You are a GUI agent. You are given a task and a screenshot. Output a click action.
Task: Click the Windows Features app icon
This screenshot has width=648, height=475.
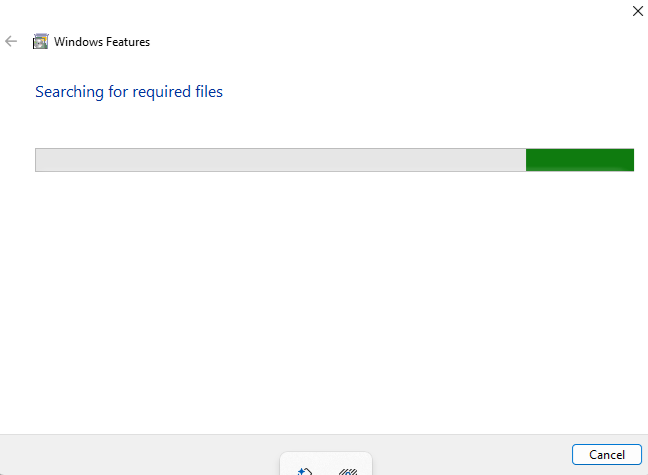40,41
